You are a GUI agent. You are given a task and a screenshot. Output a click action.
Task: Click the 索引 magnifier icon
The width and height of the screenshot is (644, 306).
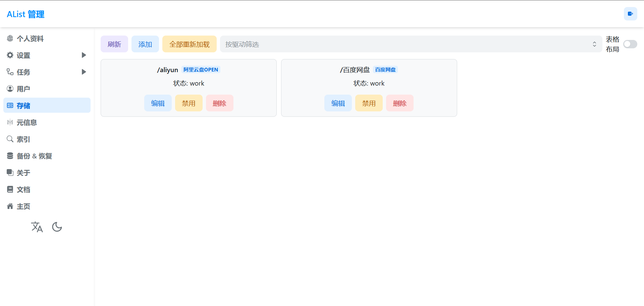[10, 139]
